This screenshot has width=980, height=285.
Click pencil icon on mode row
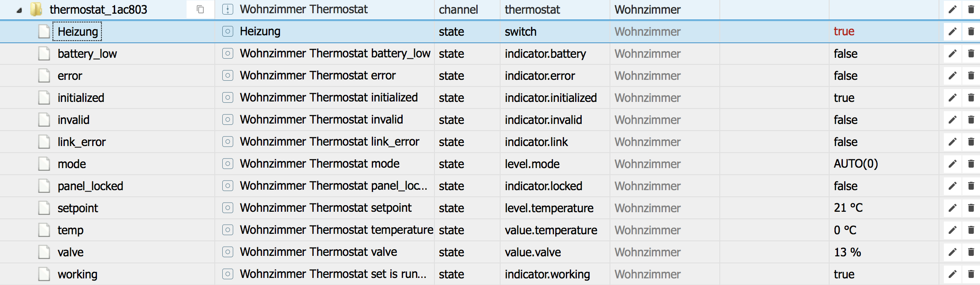[952, 164]
